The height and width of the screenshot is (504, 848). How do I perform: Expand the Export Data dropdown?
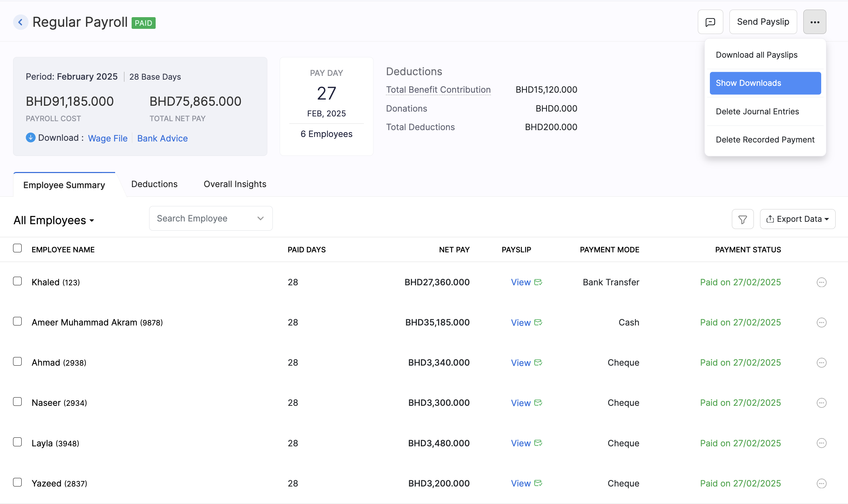[x=798, y=219]
